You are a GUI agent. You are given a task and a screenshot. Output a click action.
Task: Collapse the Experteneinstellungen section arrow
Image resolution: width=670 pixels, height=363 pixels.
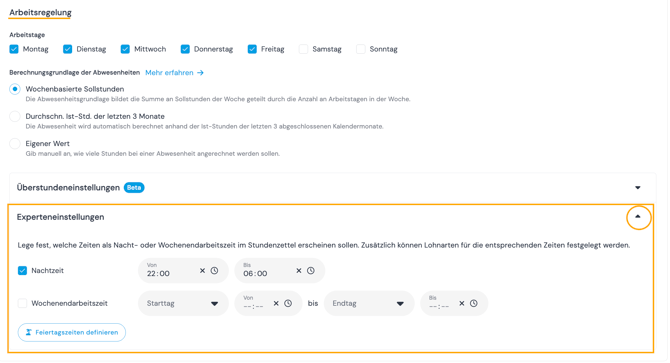[x=638, y=217]
